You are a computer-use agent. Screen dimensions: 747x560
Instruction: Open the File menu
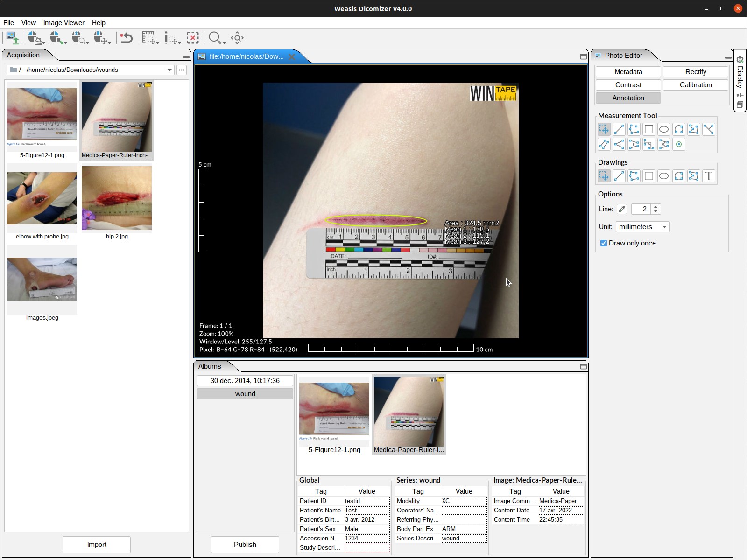[8, 23]
